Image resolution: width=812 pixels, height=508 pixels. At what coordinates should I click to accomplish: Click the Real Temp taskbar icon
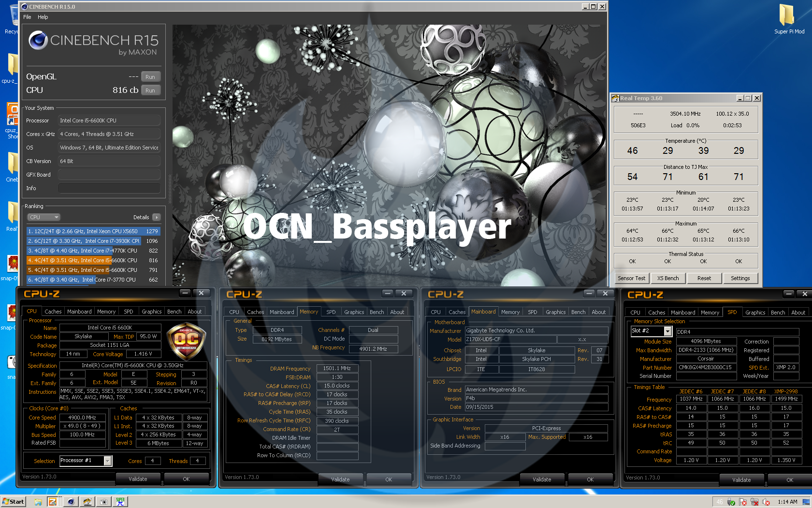(x=87, y=502)
